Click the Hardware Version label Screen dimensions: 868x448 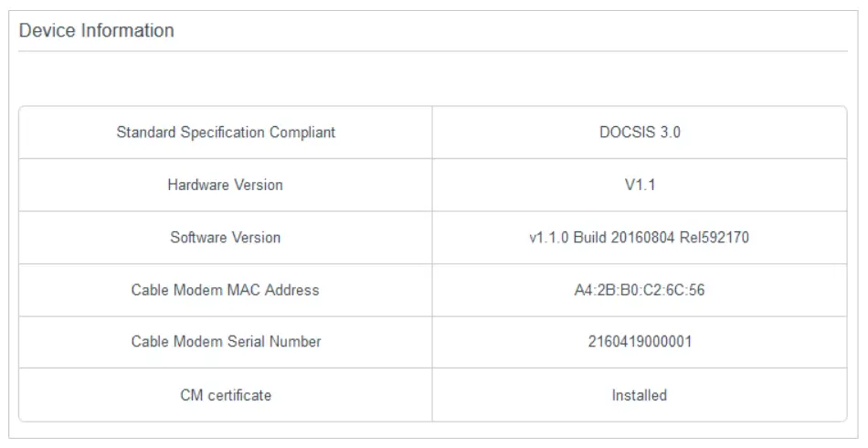pyautogui.click(x=226, y=185)
